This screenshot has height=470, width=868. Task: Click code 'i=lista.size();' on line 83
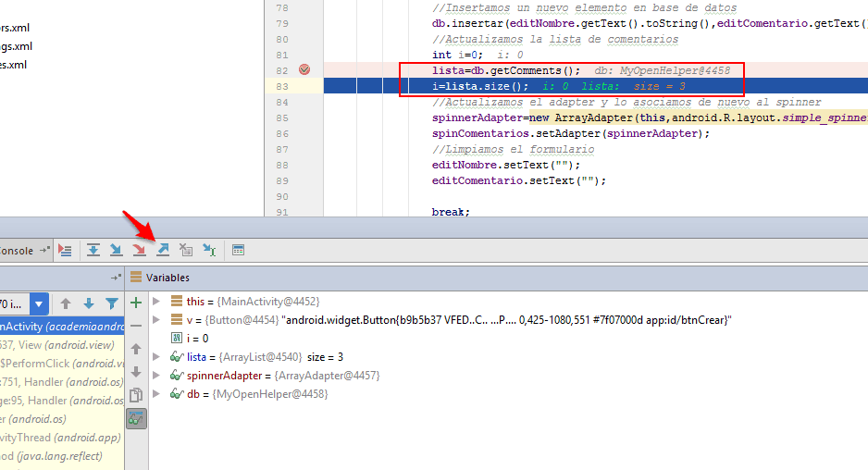coord(480,86)
